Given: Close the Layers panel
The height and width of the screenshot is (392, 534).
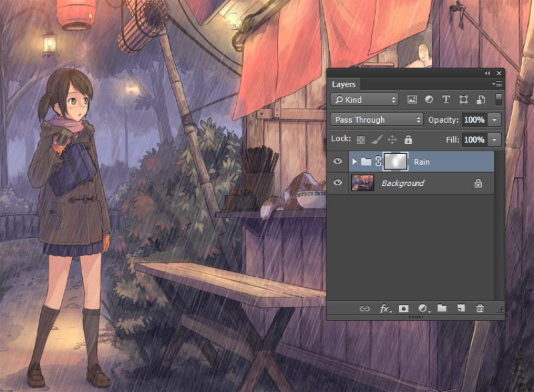Looking at the screenshot, I should click(x=499, y=73).
